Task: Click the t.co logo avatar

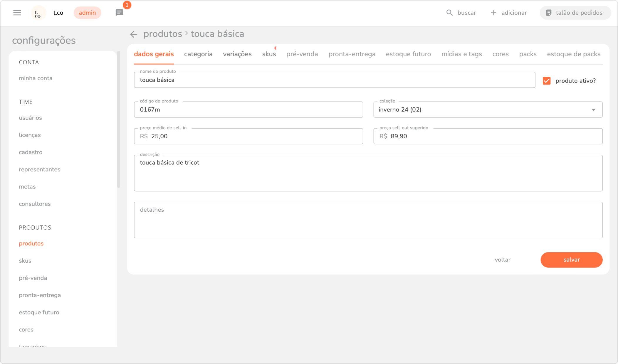Action: click(x=38, y=13)
